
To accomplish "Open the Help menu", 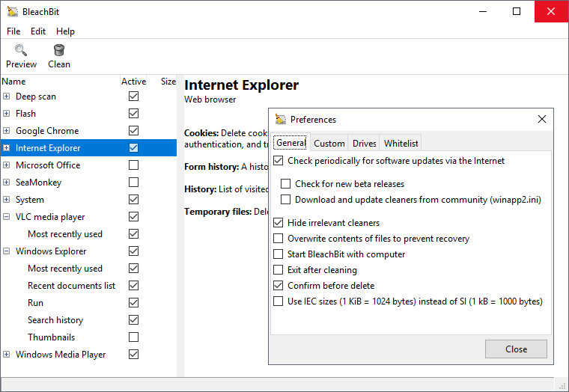I will [65, 31].
